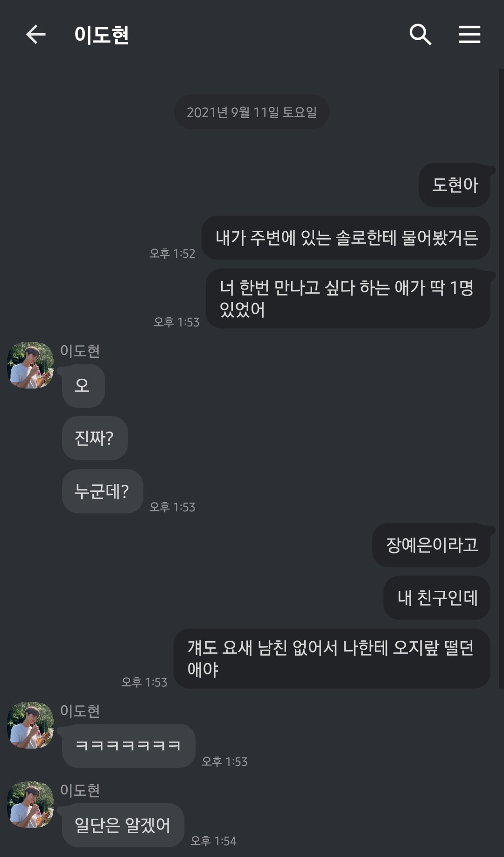The width and height of the screenshot is (504, 857).
Task: Tap the 누군데? message bubble
Action: 102,491
